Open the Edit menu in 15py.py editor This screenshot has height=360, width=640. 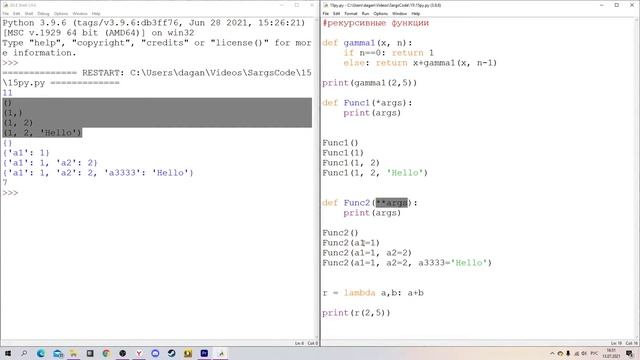(336, 13)
